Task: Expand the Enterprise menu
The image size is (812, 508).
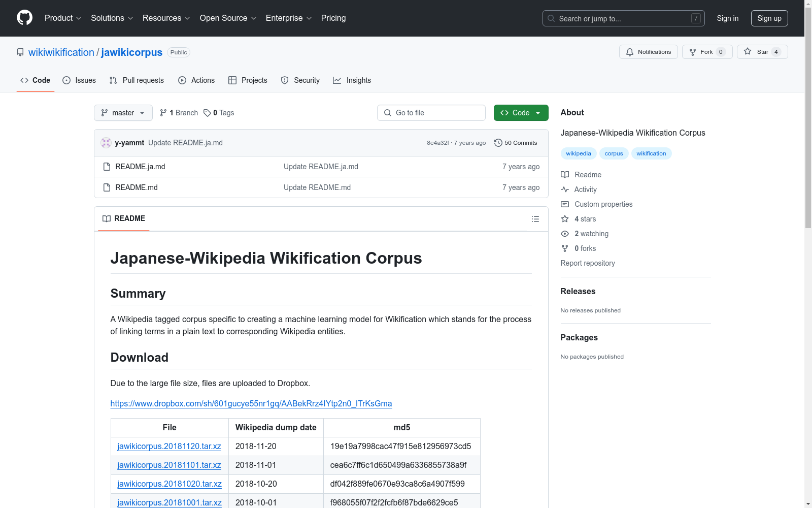Action: coord(289,18)
